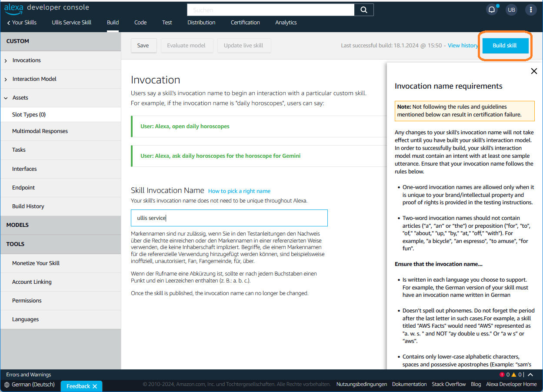Open the Dokumentation link
The height and width of the screenshot is (392, 543).
tap(410, 384)
